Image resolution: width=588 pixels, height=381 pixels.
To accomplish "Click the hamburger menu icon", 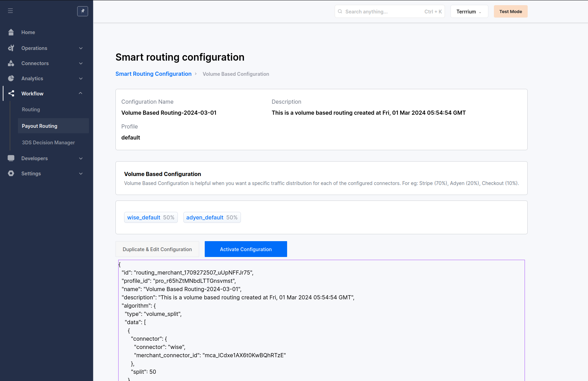I will pyautogui.click(x=10, y=11).
